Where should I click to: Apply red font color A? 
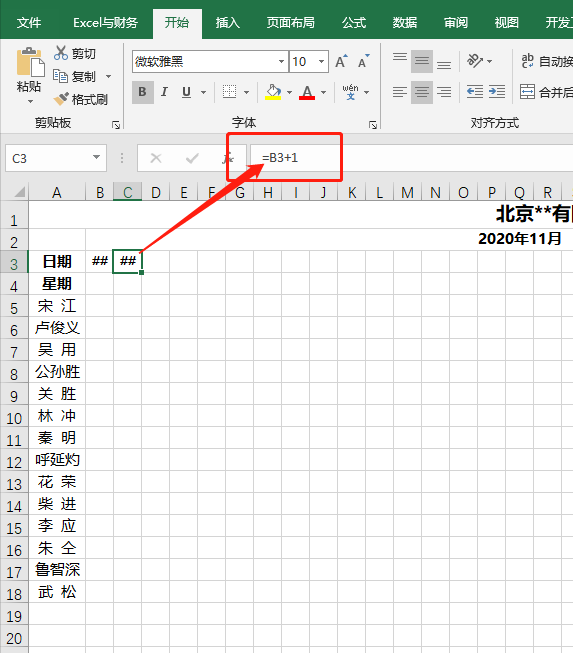(307, 92)
